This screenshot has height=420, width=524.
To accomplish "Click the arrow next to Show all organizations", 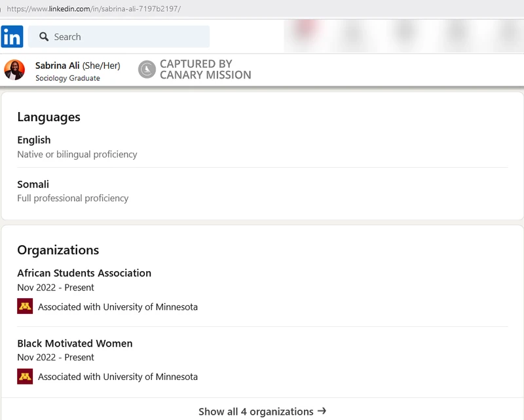I will point(322,411).
